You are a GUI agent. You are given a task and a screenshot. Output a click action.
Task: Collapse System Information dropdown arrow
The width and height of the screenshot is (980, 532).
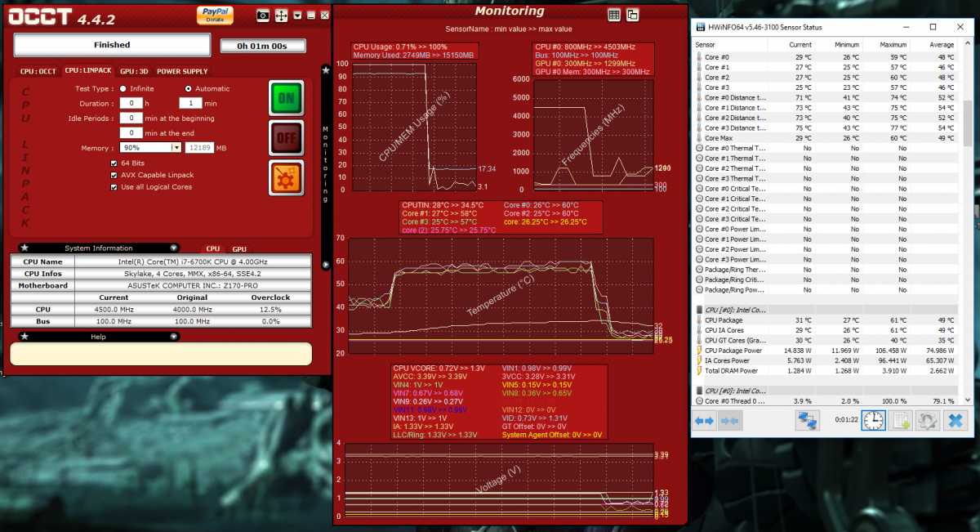[173, 248]
